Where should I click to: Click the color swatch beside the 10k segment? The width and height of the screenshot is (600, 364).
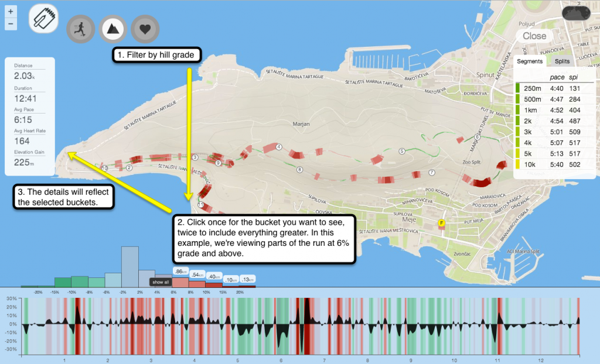pos(518,164)
